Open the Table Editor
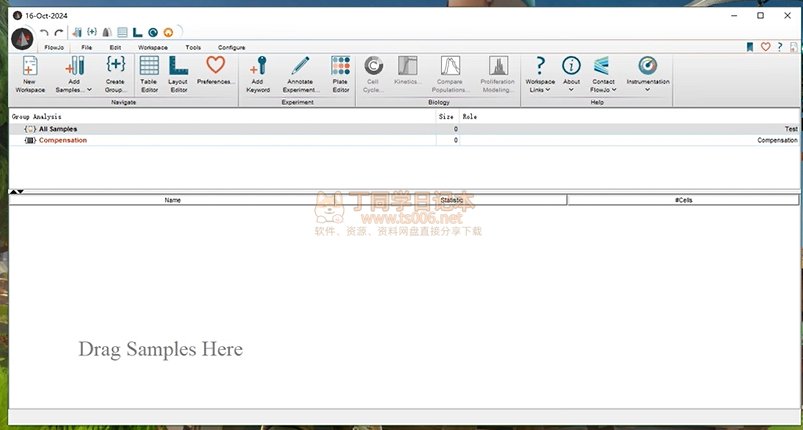803x430 pixels. point(149,75)
